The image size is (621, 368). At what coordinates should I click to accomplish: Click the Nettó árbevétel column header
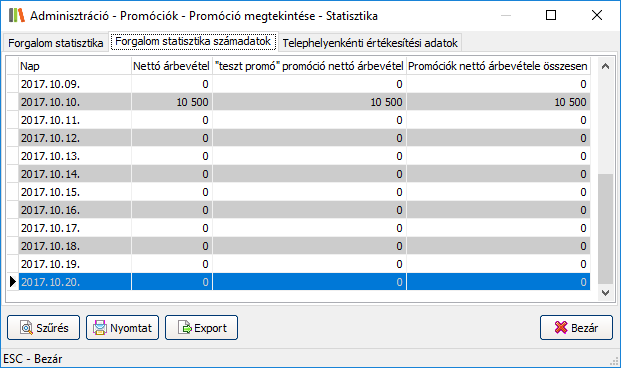(x=171, y=66)
